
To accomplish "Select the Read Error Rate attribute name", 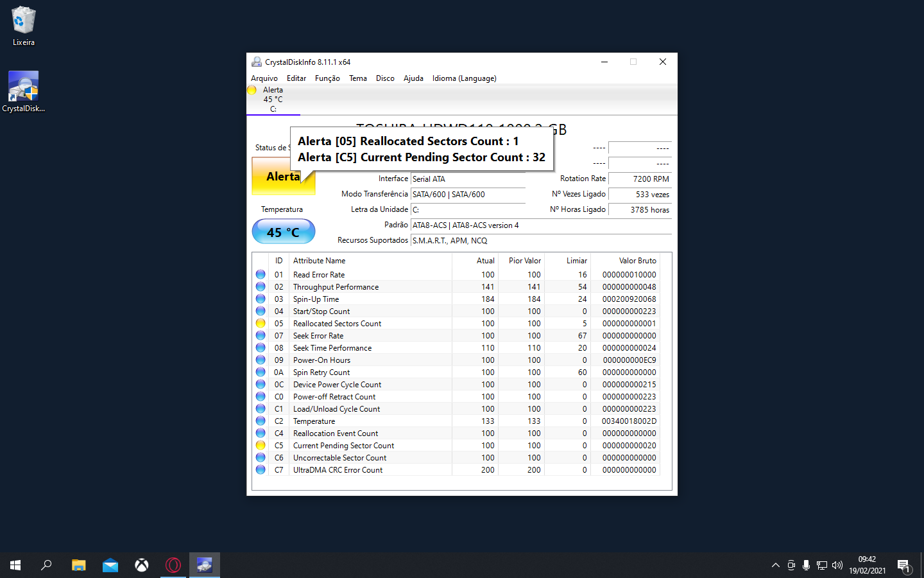I will [319, 275].
